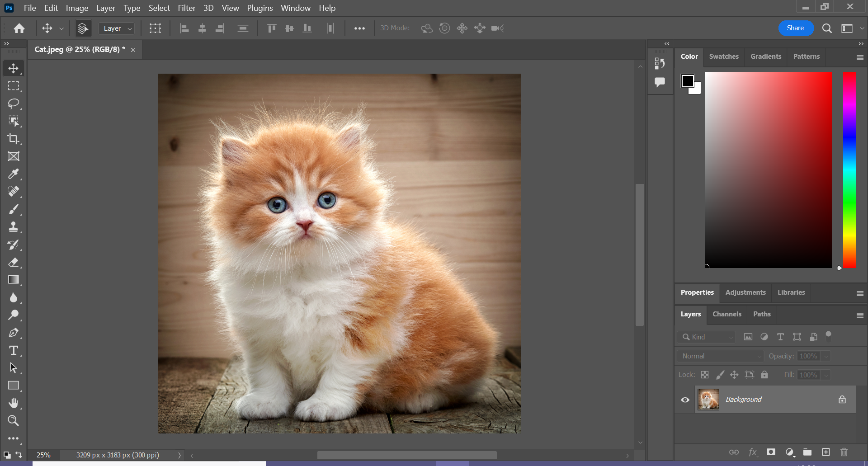Viewport: 868px width, 466px height.
Task: Select the Horizontal Type tool
Action: point(14,351)
